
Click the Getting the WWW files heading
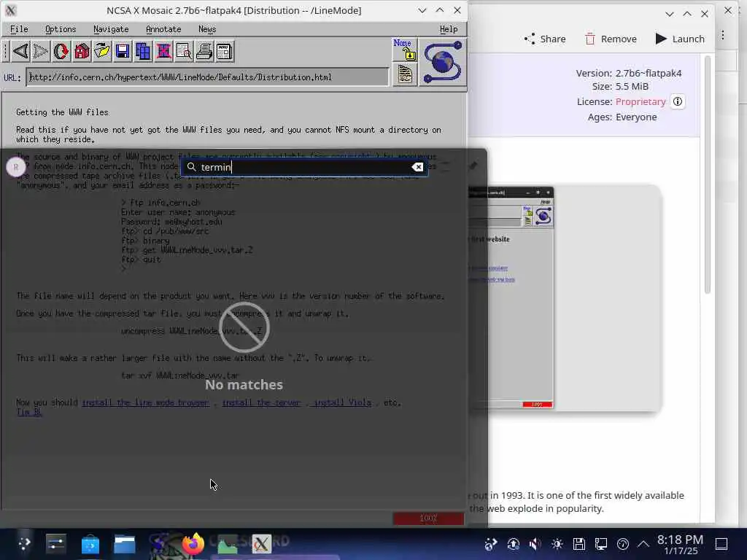pyautogui.click(x=63, y=112)
